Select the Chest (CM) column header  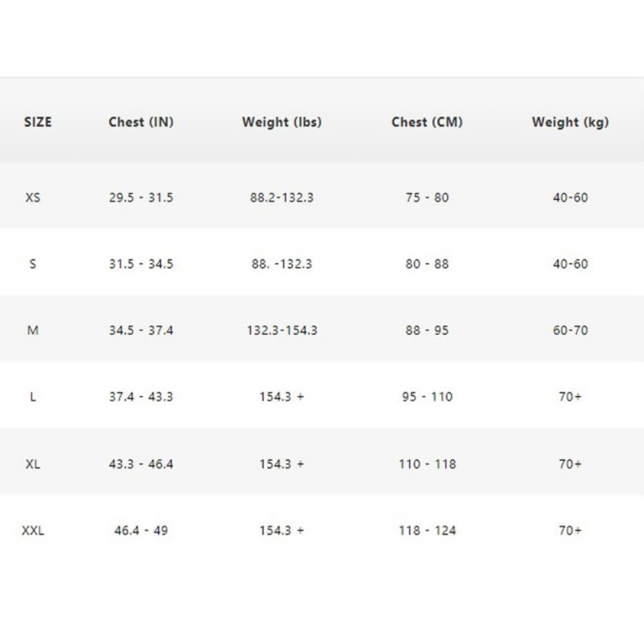point(427,122)
